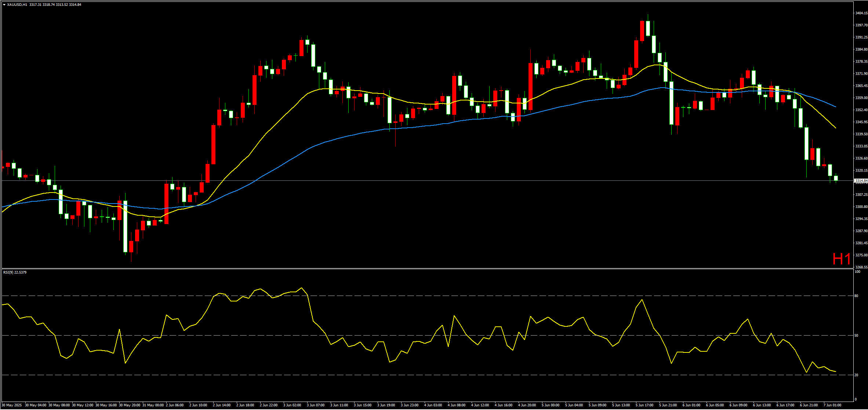868x410 pixels.
Task: Click the 3404.15 price scale label
Action: pos(861,13)
